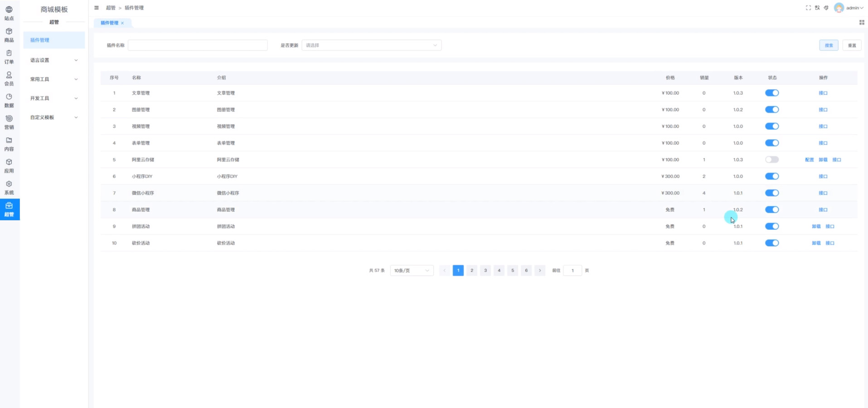868x408 pixels.
Task: Open the 是否更新 dropdown selector
Action: 371,45
